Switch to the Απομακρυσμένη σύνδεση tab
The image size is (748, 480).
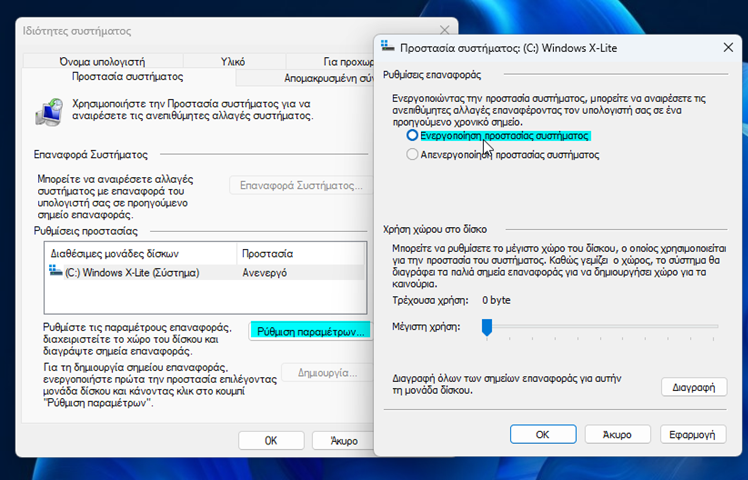pyautogui.click(x=307, y=77)
